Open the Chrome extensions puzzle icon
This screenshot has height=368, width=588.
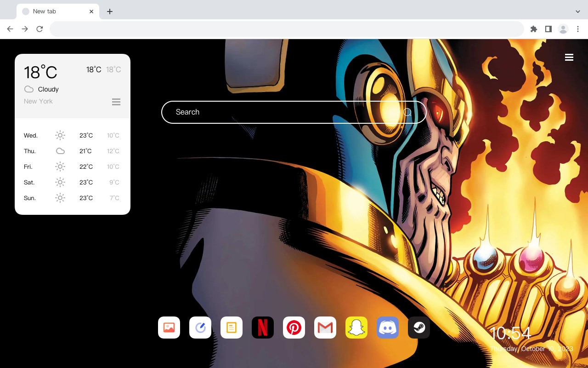(533, 29)
